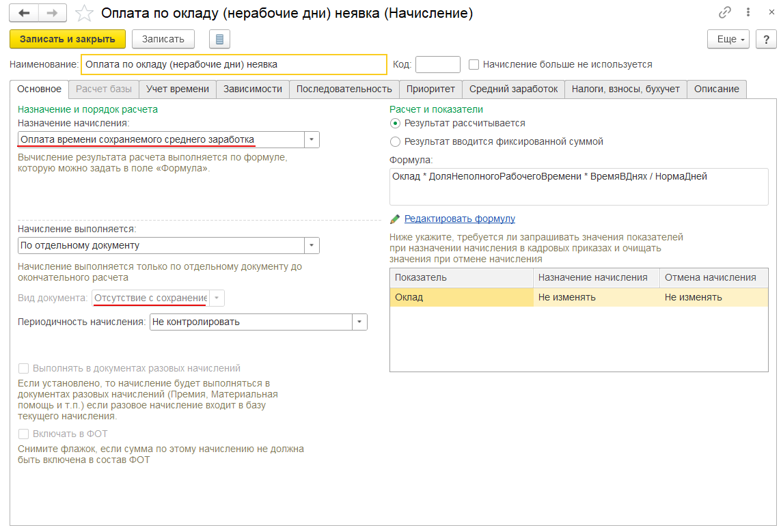Expand 'Периодичность начисления' dropdown
781x532 pixels.
[359, 322]
